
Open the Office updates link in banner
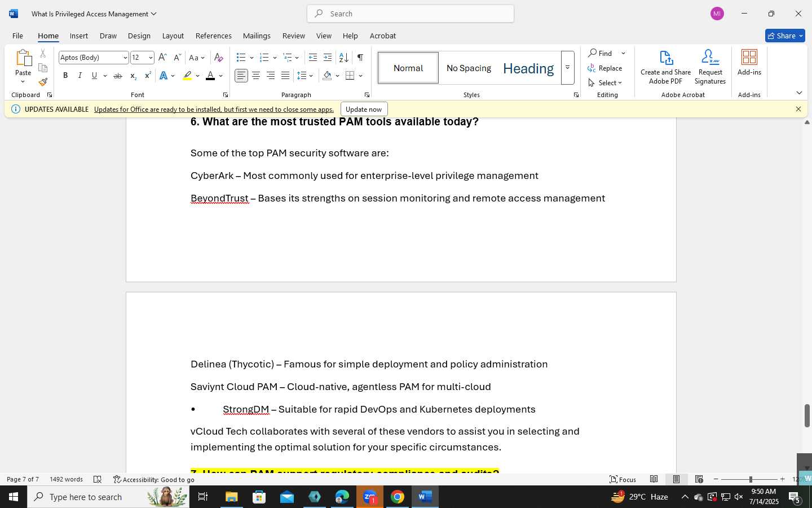pos(214,110)
